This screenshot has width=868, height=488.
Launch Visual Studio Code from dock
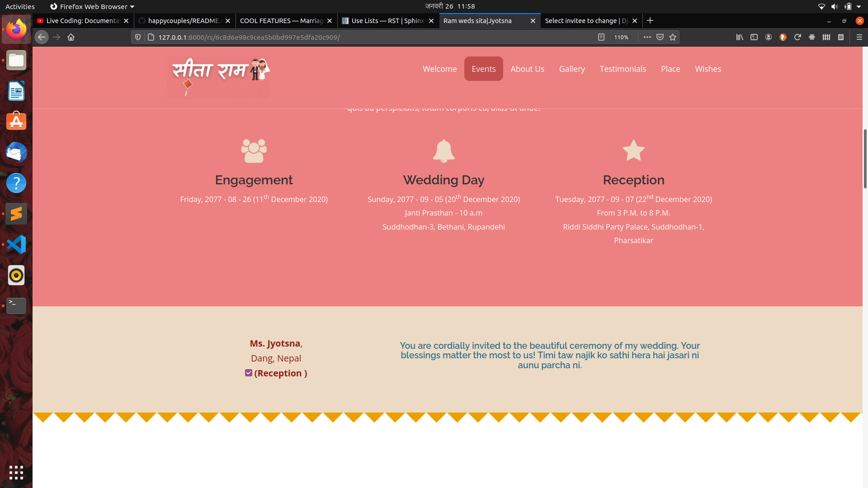coord(16,244)
